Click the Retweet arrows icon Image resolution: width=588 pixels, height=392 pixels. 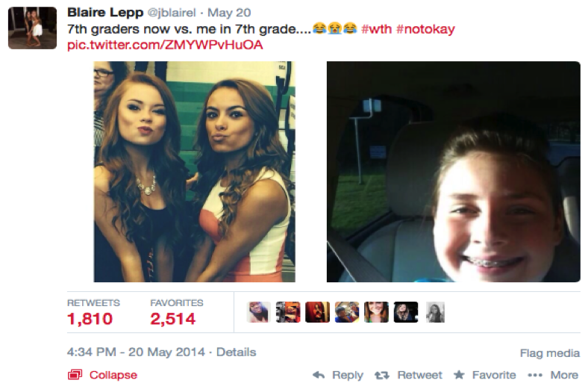coord(382,375)
